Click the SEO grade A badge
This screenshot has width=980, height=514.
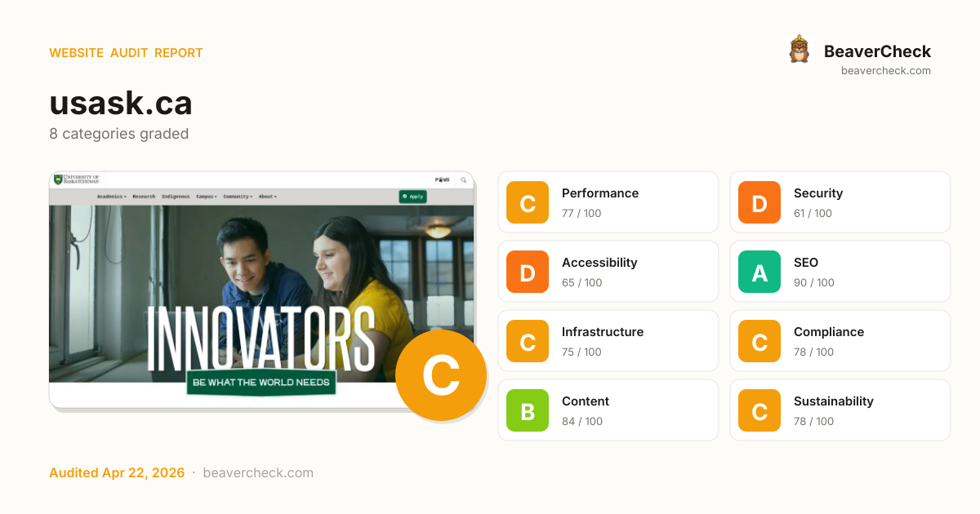tap(759, 272)
